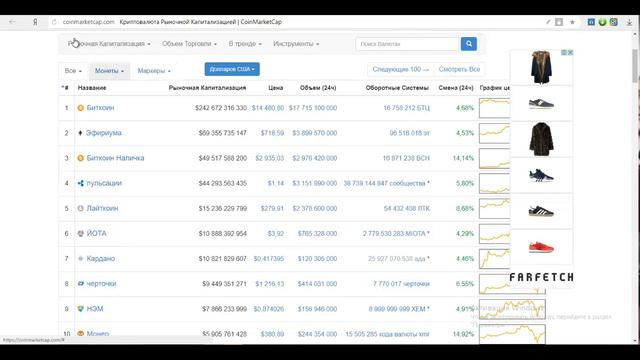Click the Dash logo icon in row 8
640x360 pixels.
coord(80,284)
